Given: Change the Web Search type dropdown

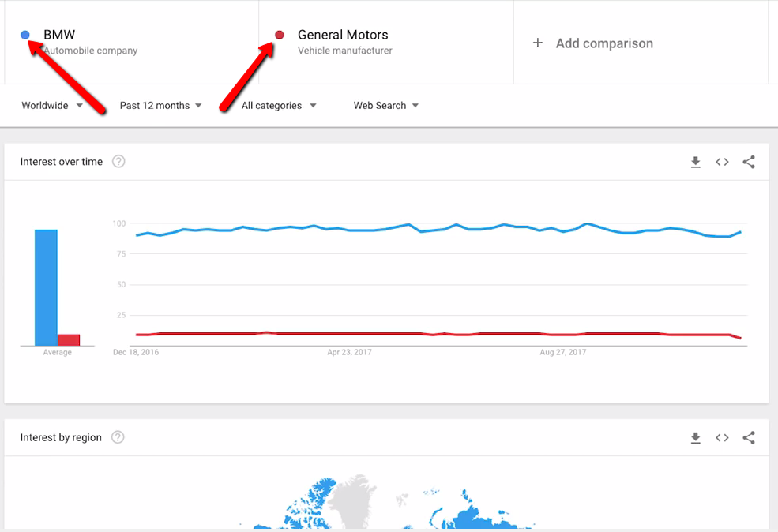Looking at the screenshot, I should pos(385,106).
